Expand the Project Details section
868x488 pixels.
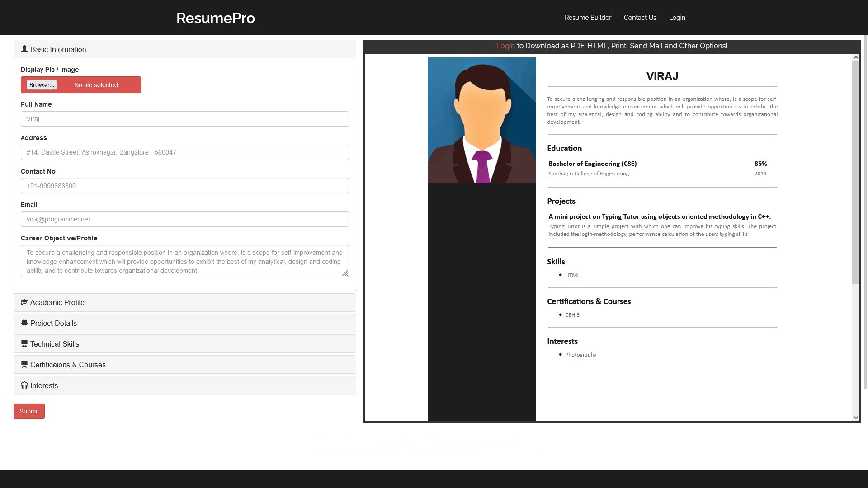(53, 323)
